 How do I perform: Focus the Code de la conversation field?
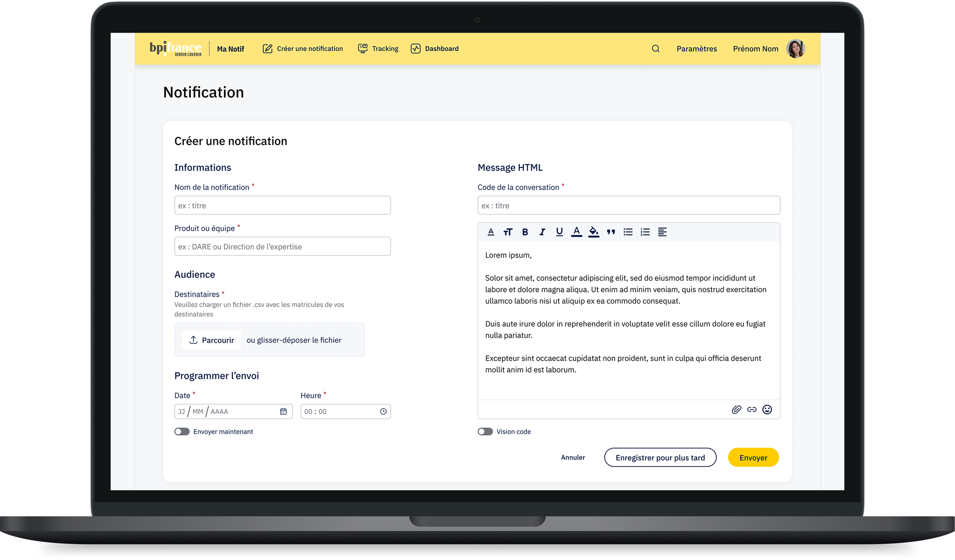tap(629, 205)
